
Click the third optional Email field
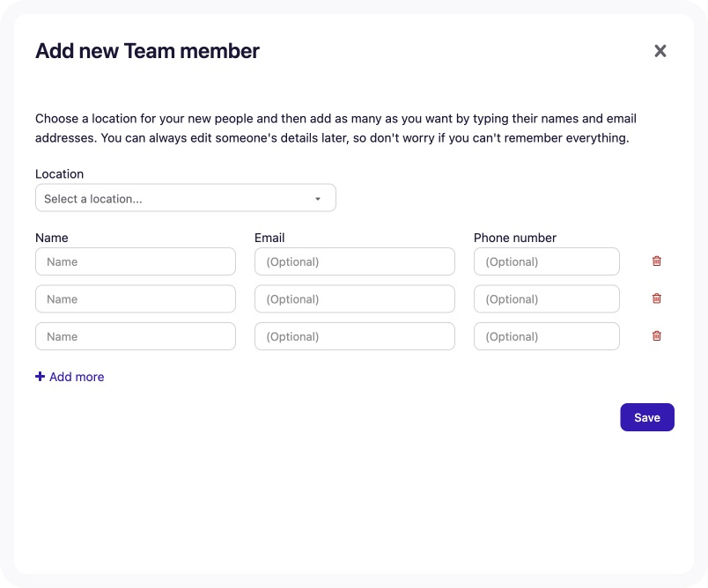click(354, 335)
